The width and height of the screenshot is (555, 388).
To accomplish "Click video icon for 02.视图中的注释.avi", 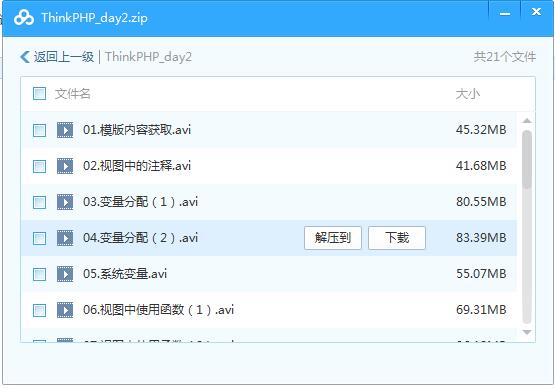I will [65, 166].
